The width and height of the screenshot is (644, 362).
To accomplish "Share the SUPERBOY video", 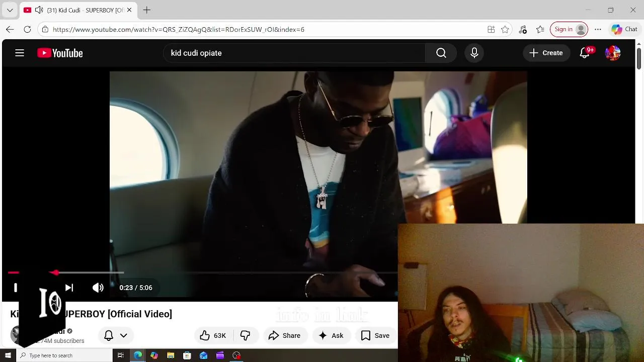I will (x=284, y=335).
